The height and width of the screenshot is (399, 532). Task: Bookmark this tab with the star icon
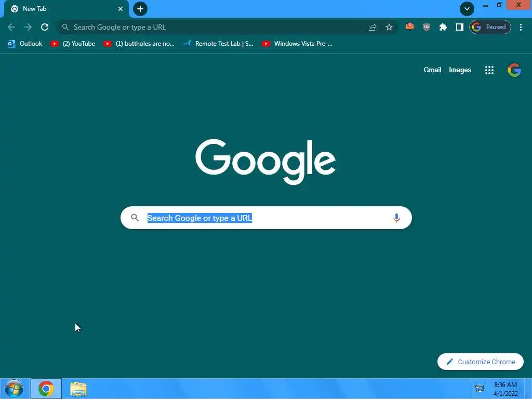(389, 27)
